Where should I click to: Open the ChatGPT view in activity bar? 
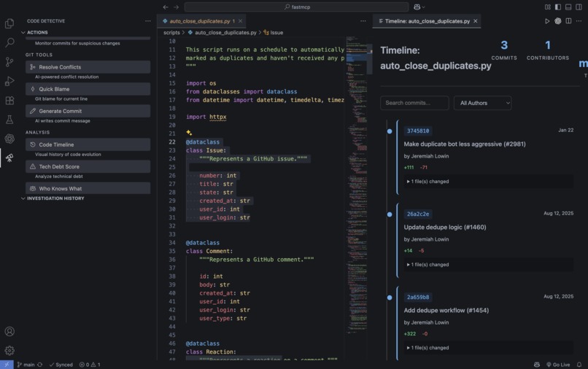click(9, 139)
